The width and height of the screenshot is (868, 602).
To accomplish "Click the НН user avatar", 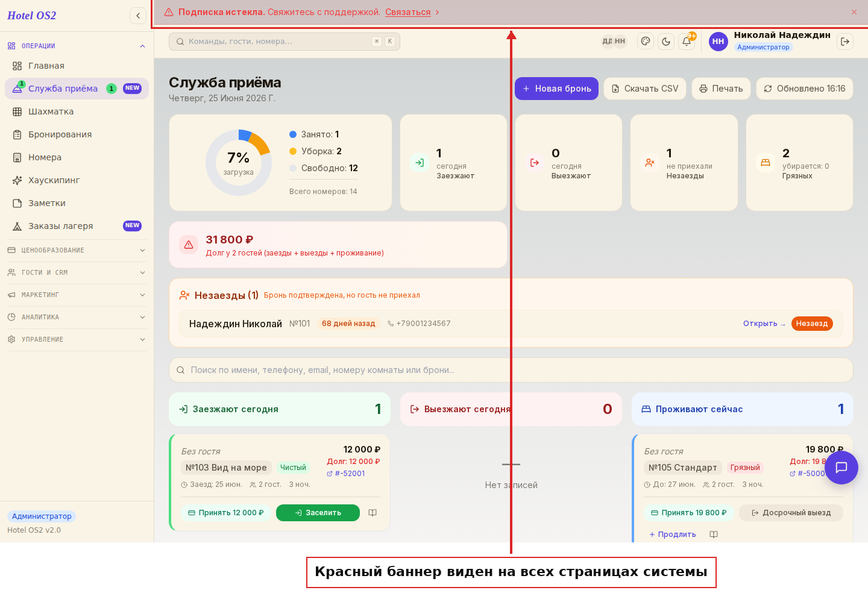I will click(718, 42).
